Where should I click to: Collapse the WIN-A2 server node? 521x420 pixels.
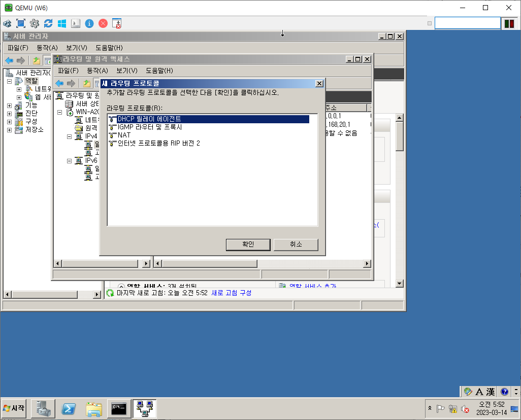click(60, 112)
